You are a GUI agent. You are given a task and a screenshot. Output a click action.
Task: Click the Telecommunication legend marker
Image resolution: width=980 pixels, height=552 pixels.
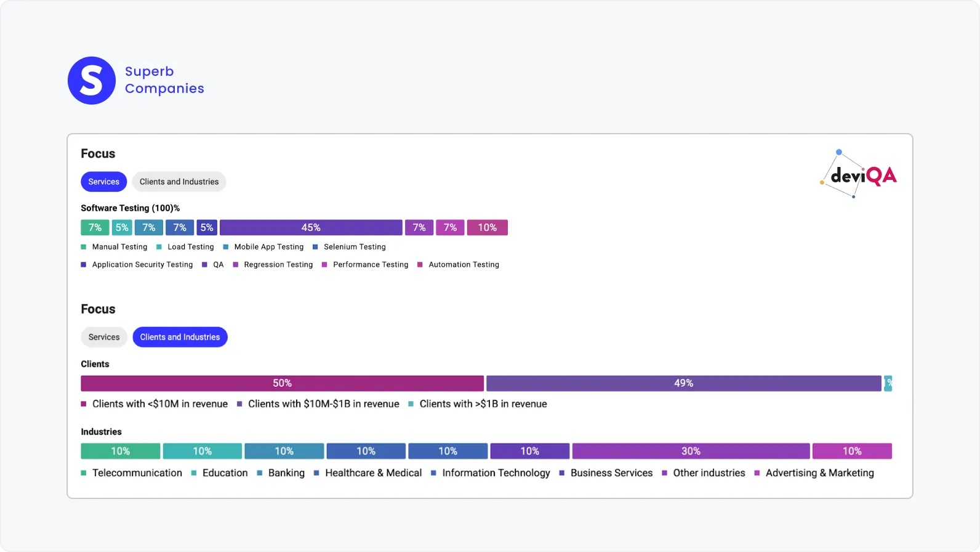[84, 473]
